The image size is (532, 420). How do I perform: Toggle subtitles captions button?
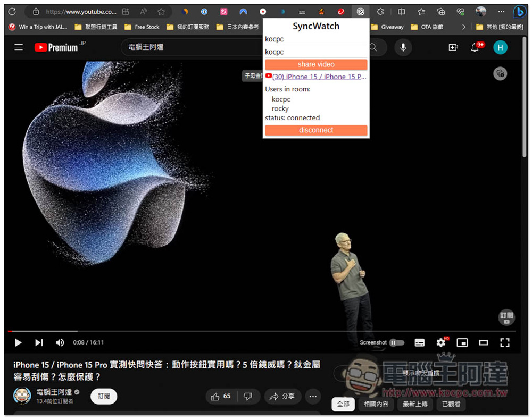click(x=419, y=343)
